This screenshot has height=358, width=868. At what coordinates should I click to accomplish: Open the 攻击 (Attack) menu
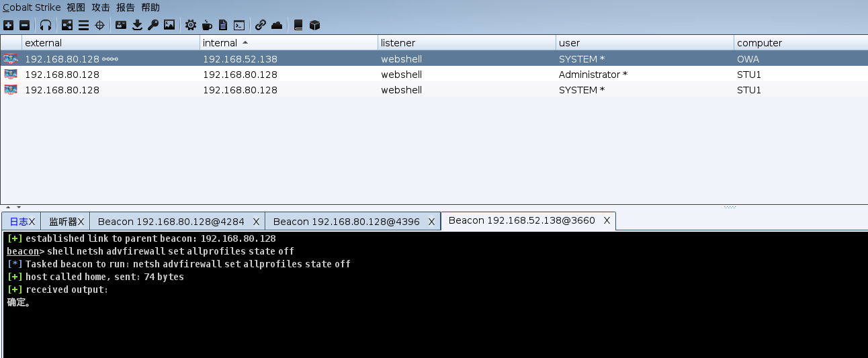(101, 7)
